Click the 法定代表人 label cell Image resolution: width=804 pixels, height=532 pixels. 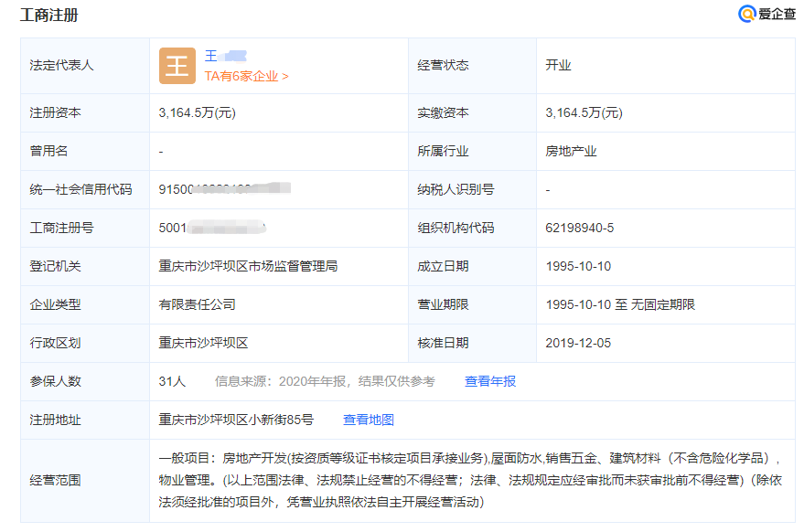(85, 66)
